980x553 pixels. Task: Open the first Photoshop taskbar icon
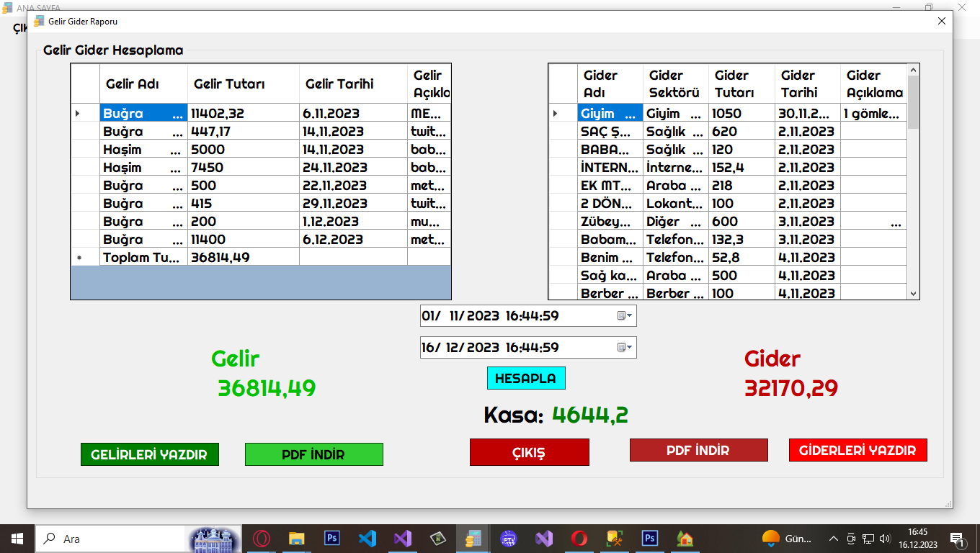click(332, 539)
